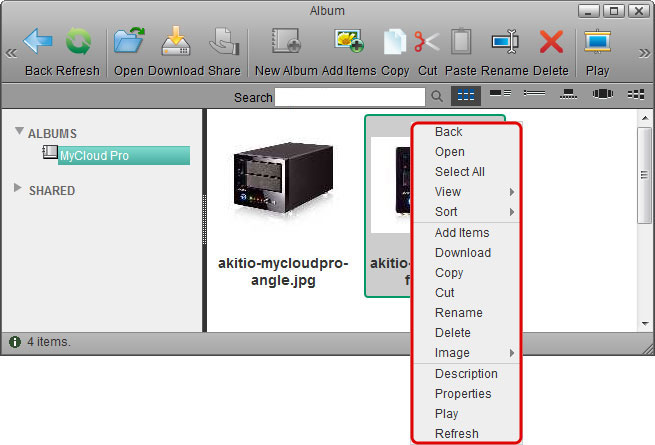
Task: Start slideshow with Play toolbar icon
Action: tap(597, 43)
